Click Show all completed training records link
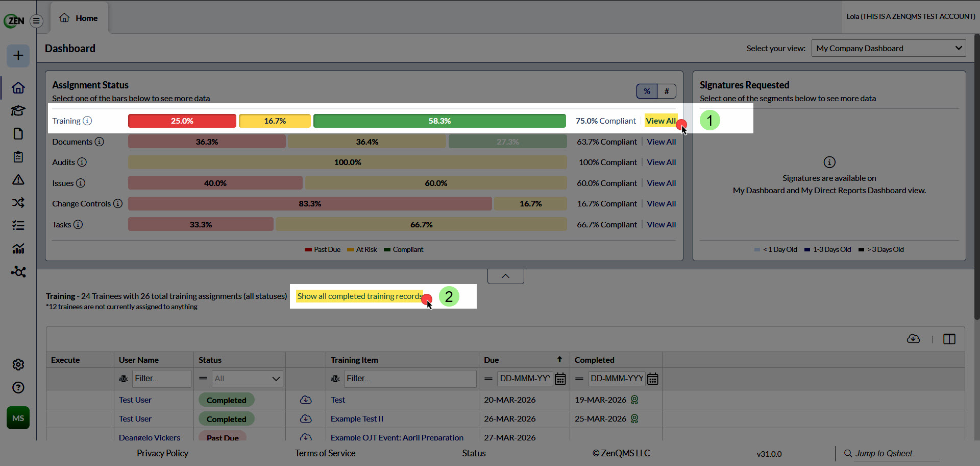The height and width of the screenshot is (466, 980). click(359, 296)
